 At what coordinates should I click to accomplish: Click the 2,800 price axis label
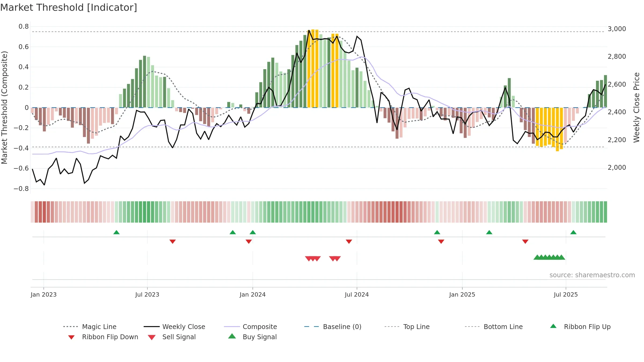pyautogui.click(x=617, y=56)
